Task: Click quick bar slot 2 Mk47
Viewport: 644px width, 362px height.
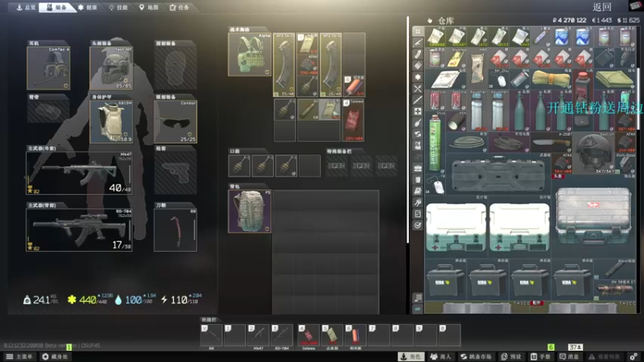Action: click(258, 335)
